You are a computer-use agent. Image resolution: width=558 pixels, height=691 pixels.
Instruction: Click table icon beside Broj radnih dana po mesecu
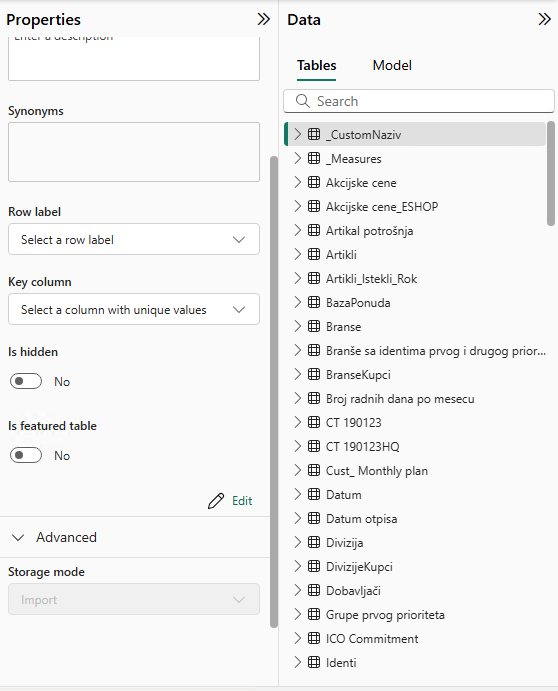(x=314, y=398)
